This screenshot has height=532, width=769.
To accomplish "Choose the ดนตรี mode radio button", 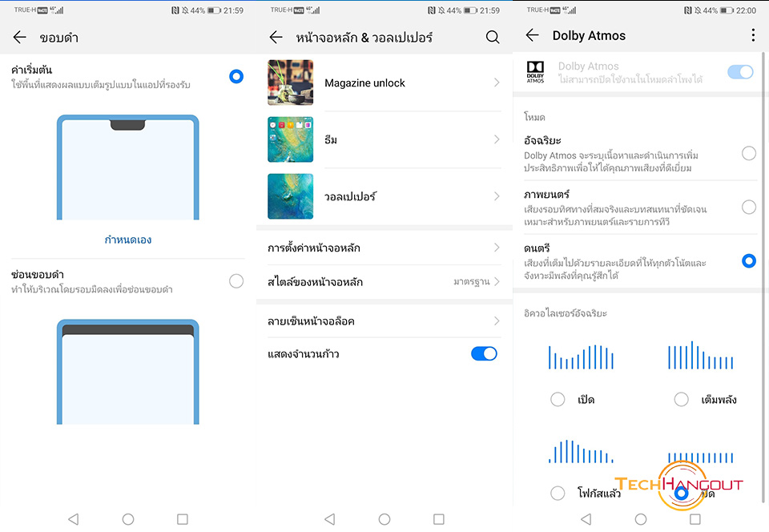I will click(x=749, y=261).
